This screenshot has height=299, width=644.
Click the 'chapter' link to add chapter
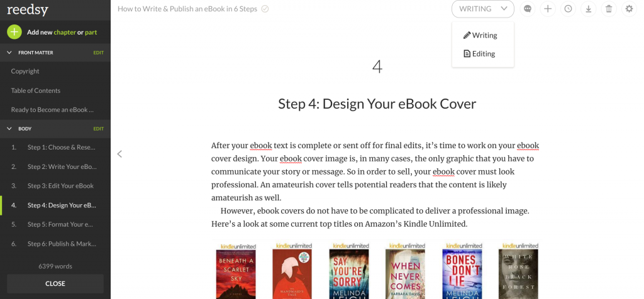(x=65, y=32)
